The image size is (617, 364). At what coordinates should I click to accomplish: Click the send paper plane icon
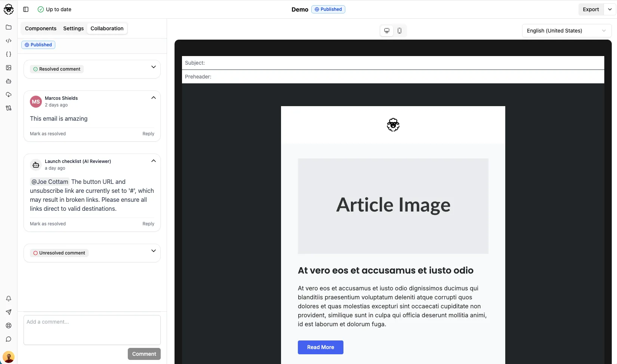pyautogui.click(x=8, y=312)
